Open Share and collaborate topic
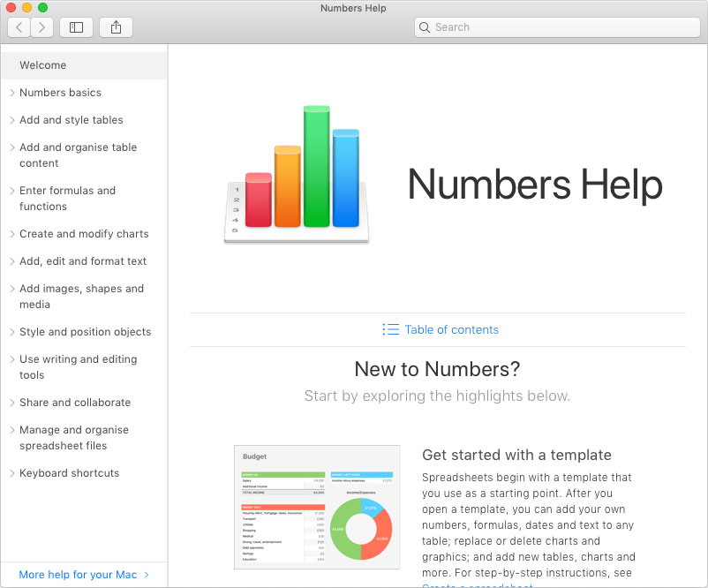The image size is (708, 588). click(x=75, y=403)
